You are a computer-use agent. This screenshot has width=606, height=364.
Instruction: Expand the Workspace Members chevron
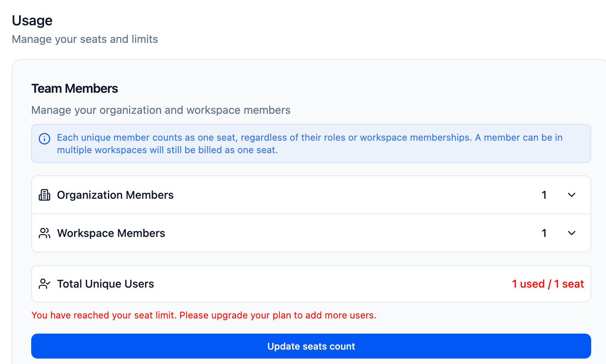coord(572,233)
